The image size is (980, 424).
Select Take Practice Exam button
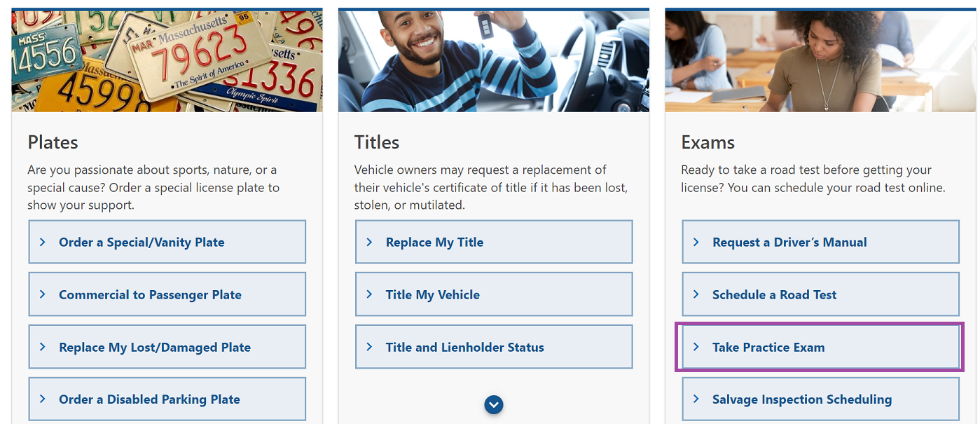pyautogui.click(x=768, y=347)
